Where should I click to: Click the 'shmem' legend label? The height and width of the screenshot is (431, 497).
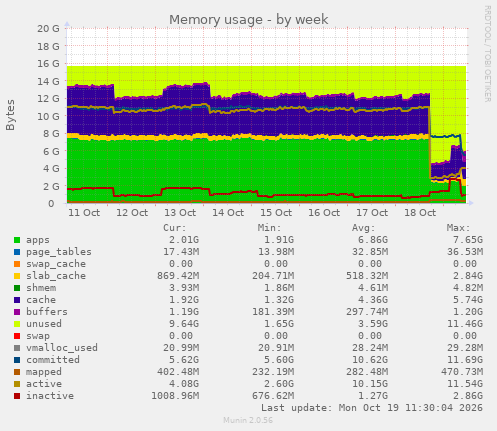(41, 288)
